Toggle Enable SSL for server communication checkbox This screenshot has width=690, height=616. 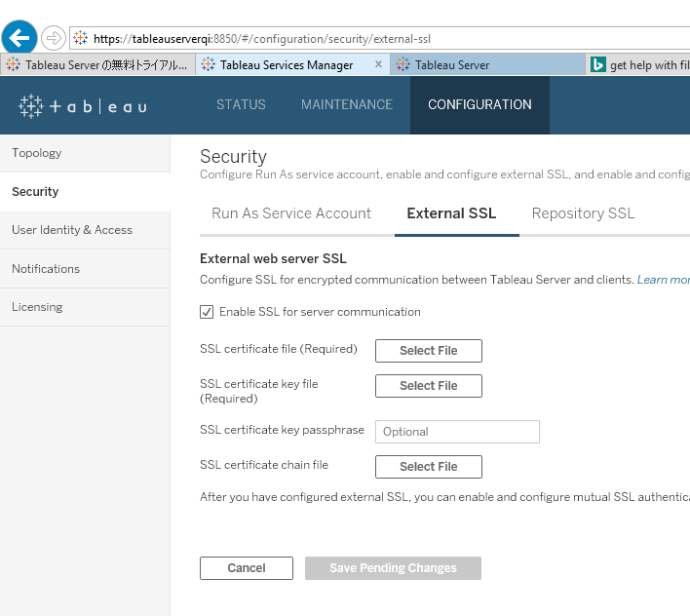(207, 312)
